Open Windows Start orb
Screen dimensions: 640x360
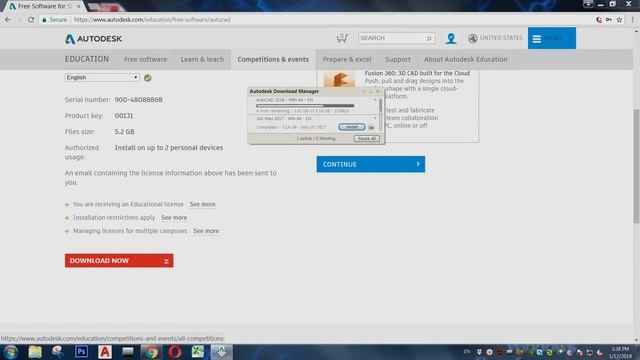tap(11, 352)
